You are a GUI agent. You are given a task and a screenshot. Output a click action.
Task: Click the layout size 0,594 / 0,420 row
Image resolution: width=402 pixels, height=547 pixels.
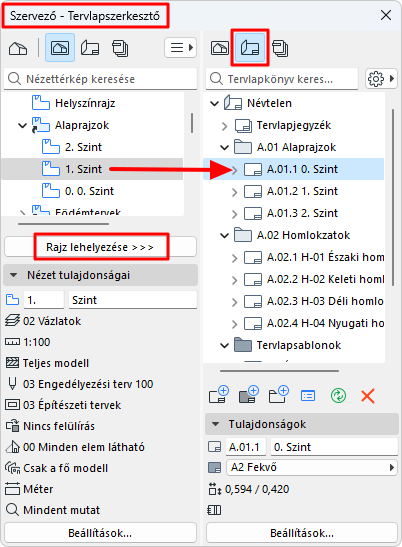click(x=249, y=489)
